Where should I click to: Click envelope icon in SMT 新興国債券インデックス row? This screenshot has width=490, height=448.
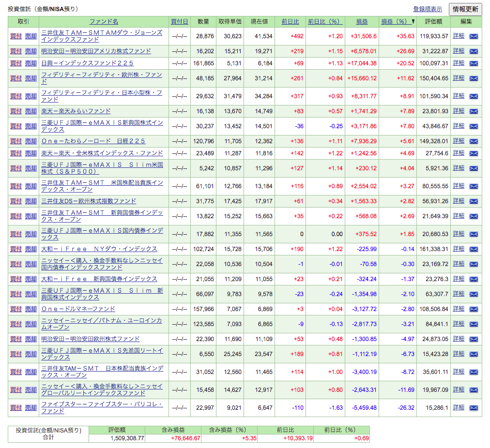pos(474,216)
